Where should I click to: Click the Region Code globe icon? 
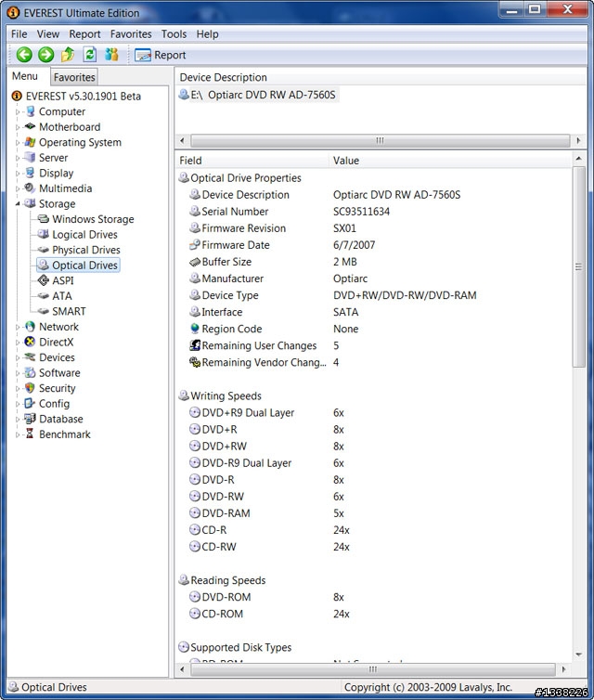195,329
